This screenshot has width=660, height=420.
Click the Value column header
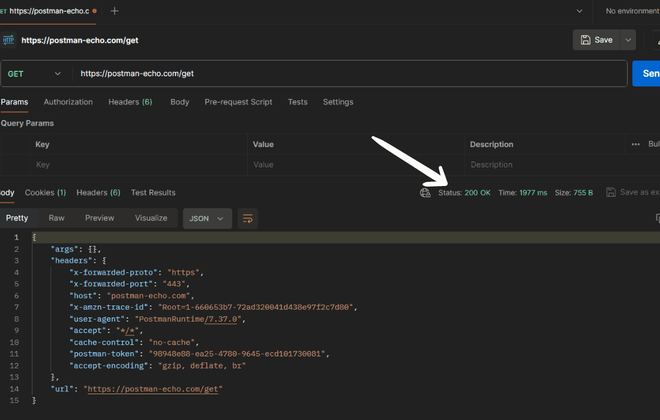pyautogui.click(x=263, y=144)
